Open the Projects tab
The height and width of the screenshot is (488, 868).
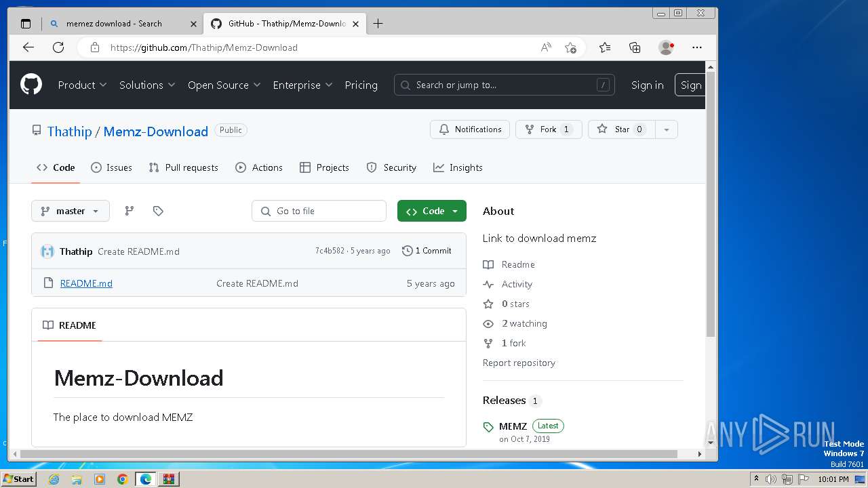pos(324,167)
